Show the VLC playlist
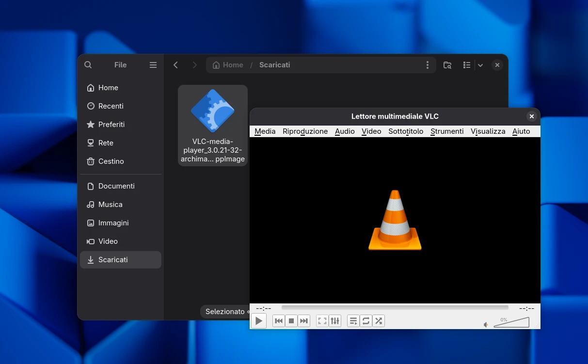This screenshot has height=364, width=588. [353, 320]
